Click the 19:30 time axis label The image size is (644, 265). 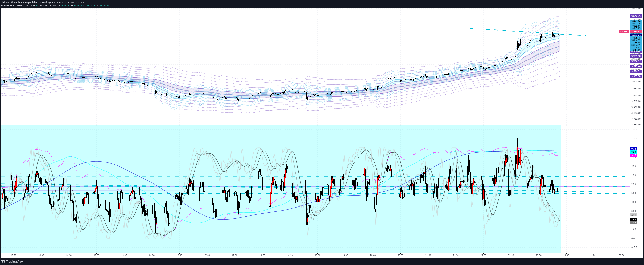coord(345,255)
